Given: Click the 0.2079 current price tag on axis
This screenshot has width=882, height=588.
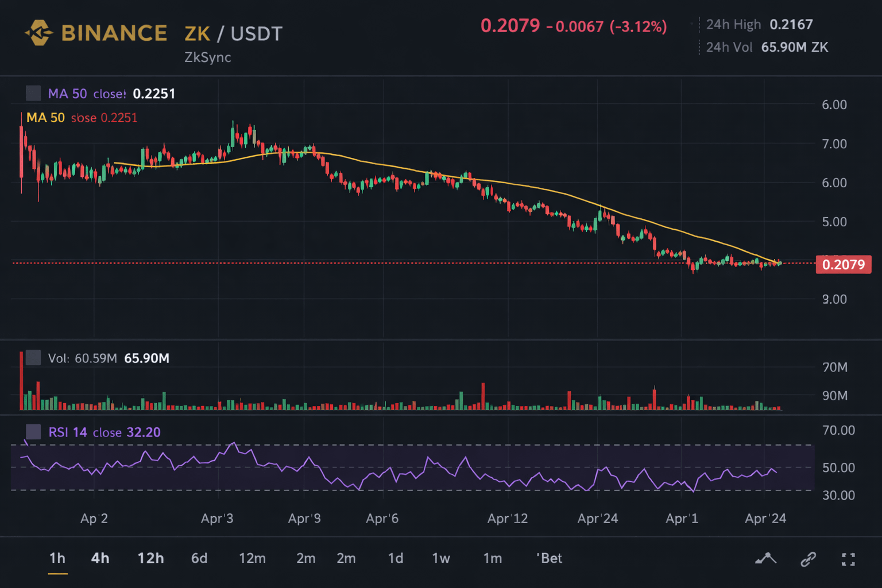Looking at the screenshot, I should [844, 264].
